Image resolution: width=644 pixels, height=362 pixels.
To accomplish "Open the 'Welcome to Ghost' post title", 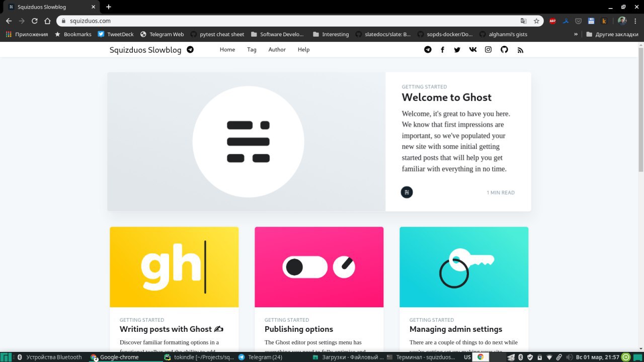I will pos(446,97).
